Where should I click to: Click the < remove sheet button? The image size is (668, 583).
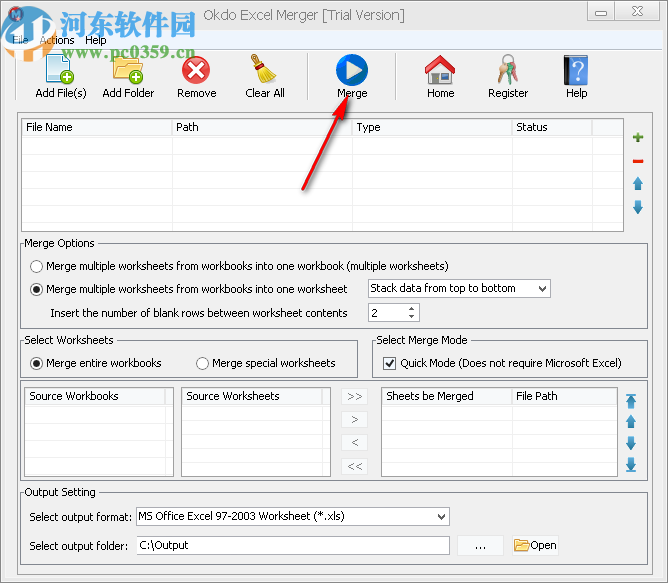point(354,442)
